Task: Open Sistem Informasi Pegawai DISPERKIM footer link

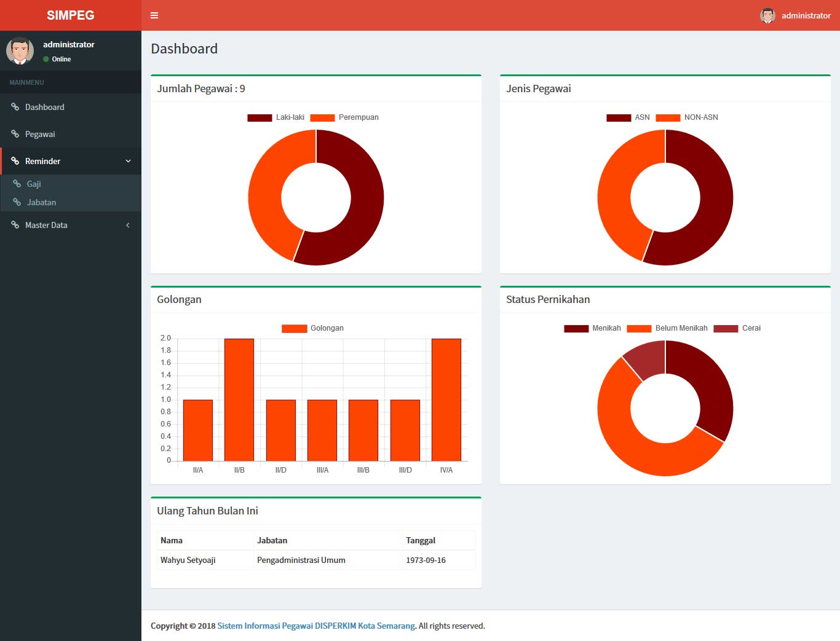Action: pos(316,626)
